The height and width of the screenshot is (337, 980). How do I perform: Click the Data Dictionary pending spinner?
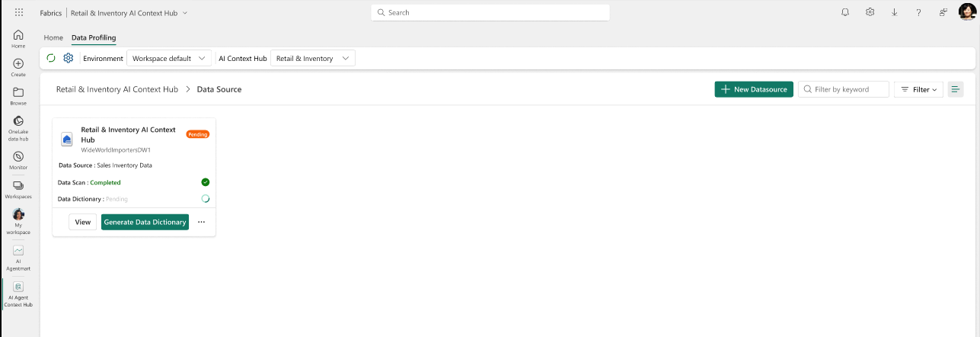point(206,199)
